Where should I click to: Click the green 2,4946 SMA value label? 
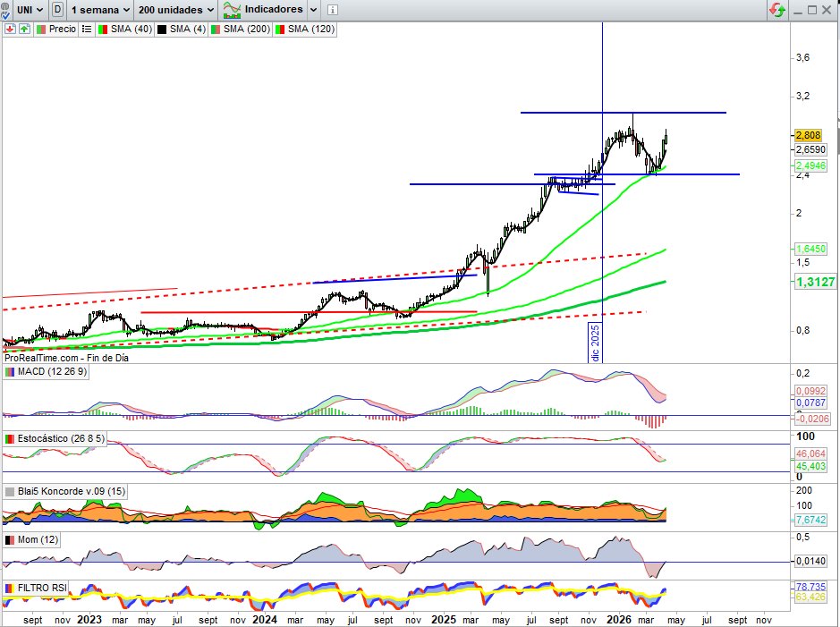(x=810, y=165)
